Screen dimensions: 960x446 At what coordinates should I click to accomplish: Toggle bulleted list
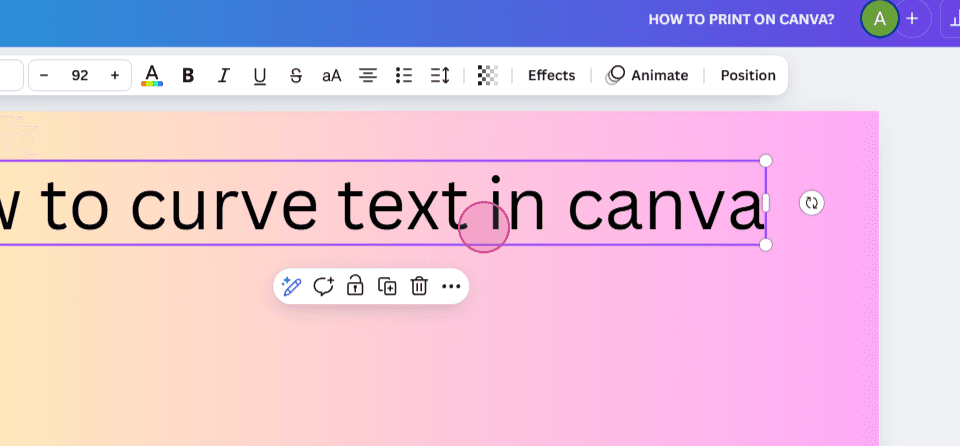click(x=403, y=75)
